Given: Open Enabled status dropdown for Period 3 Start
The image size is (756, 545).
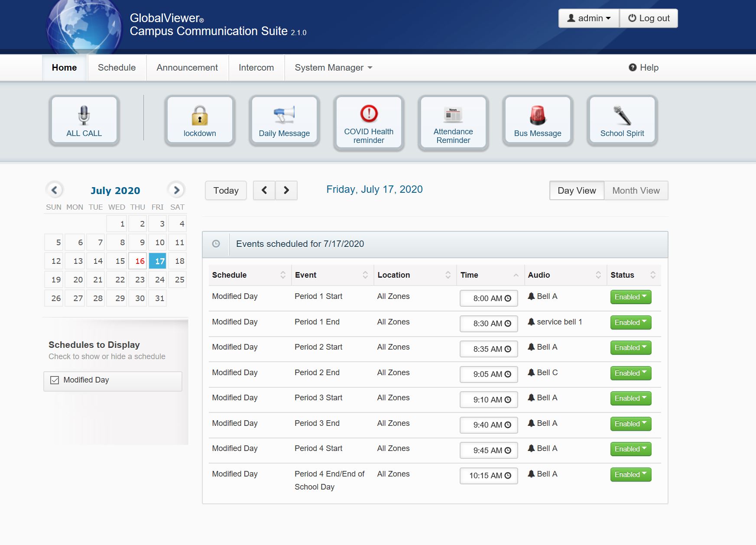Looking at the screenshot, I should 631,399.
